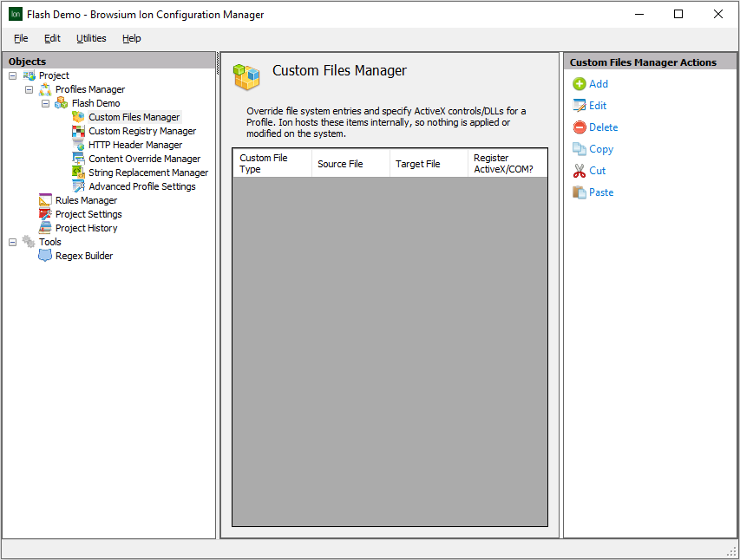Select String Replacement Manager in the tree
This screenshot has height=560, width=740.
[148, 173]
